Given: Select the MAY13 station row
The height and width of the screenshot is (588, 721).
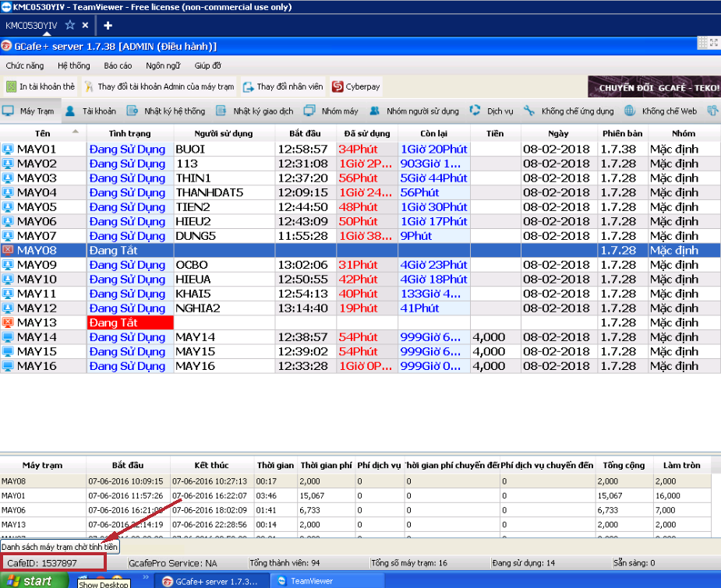Looking at the screenshot, I should (x=37, y=322).
